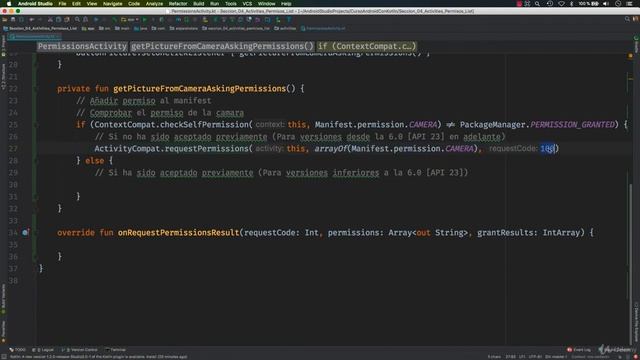Open the Build Variants side tab
Screen dimensions: 640x360
point(3,298)
